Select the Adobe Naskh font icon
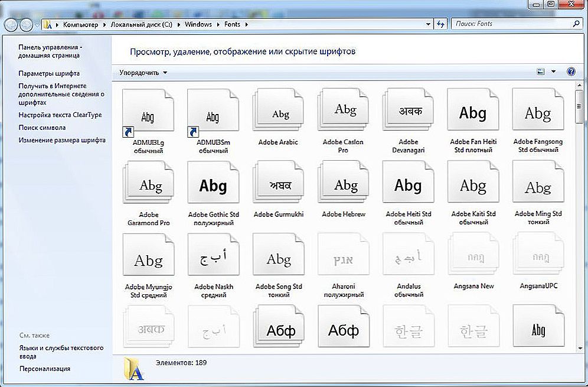588x387 pixels. [213, 255]
